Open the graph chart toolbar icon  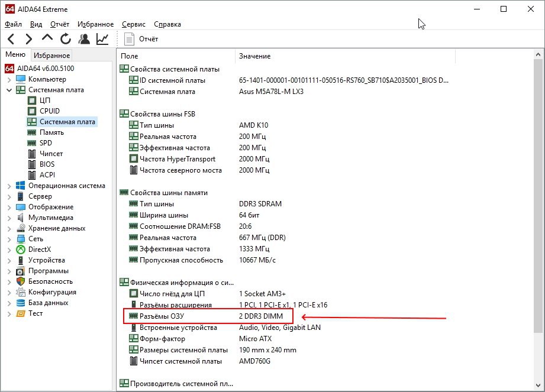pyautogui.click(x=102, y=39)
